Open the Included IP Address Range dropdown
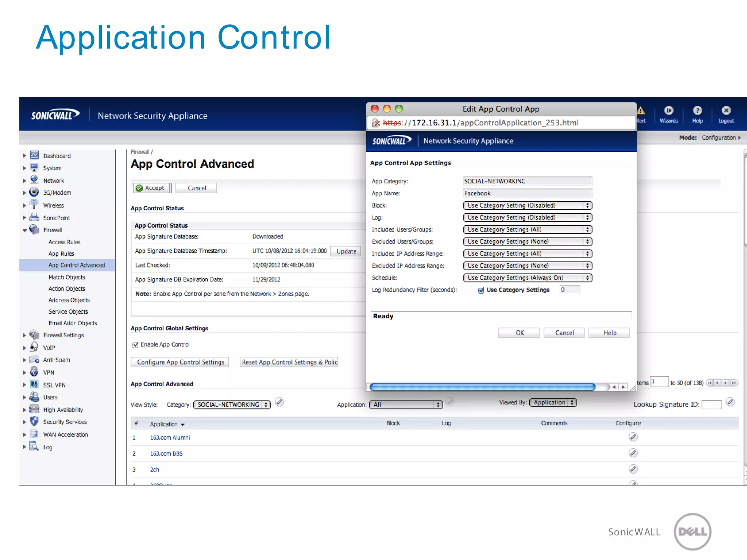 (x=528, y=254)
